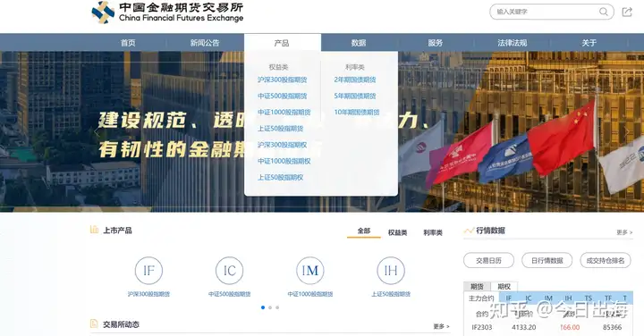Click second carousel pagination dot

270,307
